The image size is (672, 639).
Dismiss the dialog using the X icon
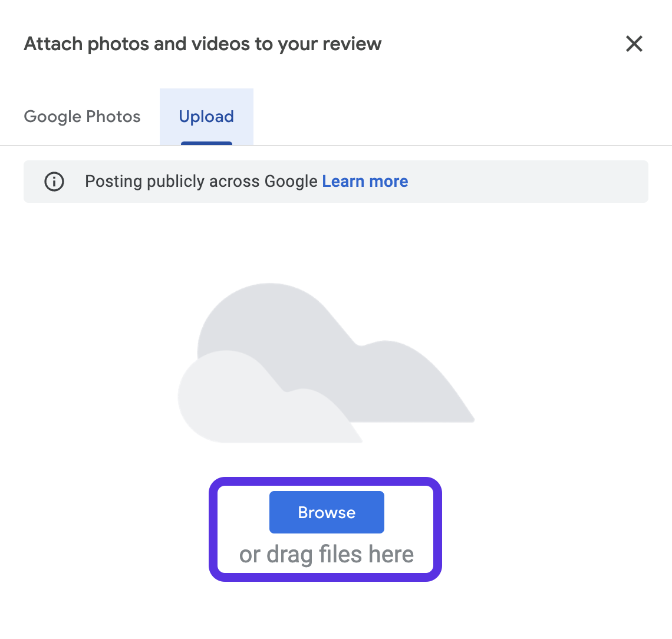click(634, 44)
